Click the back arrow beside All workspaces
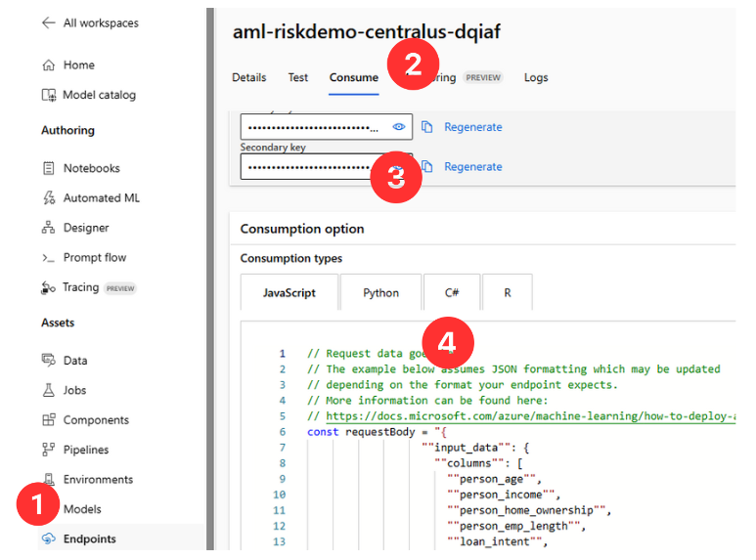This screenshot has height=560, width=756. pyautogui.click(x=48, y=22)
